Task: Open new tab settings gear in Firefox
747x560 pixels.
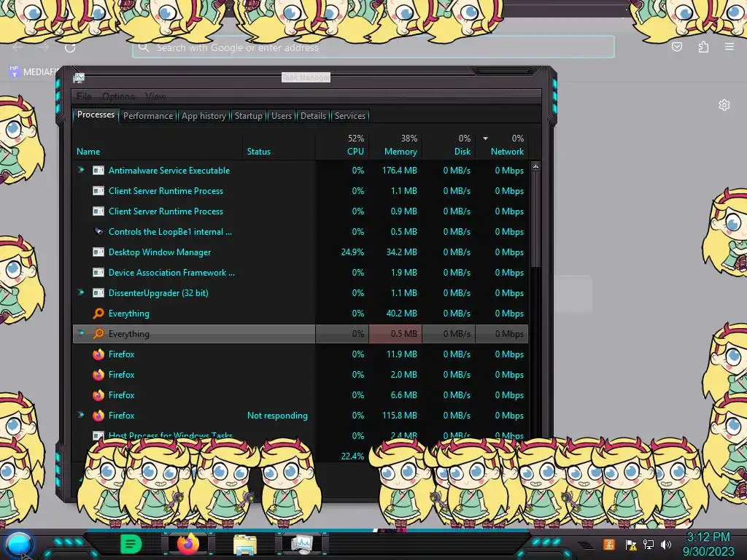Action: [x=724, y=105]
